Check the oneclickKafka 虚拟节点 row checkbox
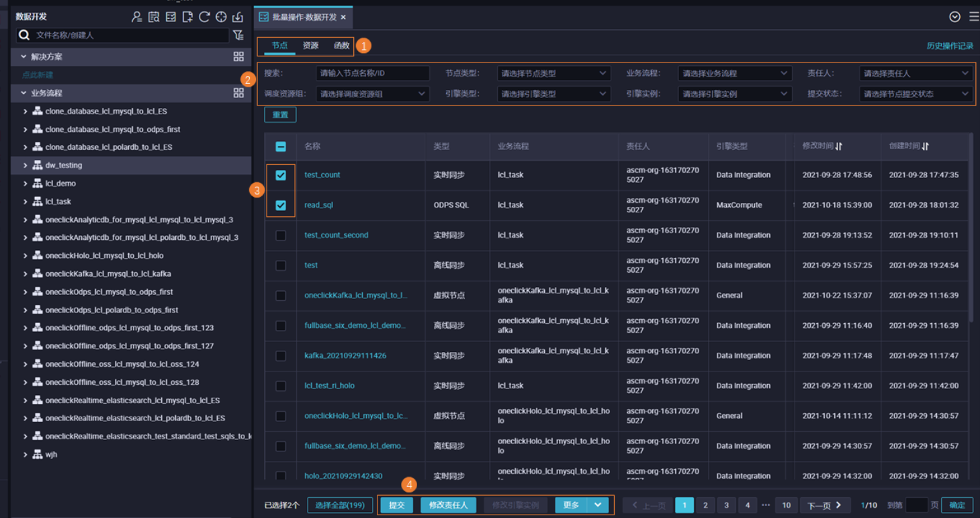Screen dimensions: 980x518 point(281,296)
